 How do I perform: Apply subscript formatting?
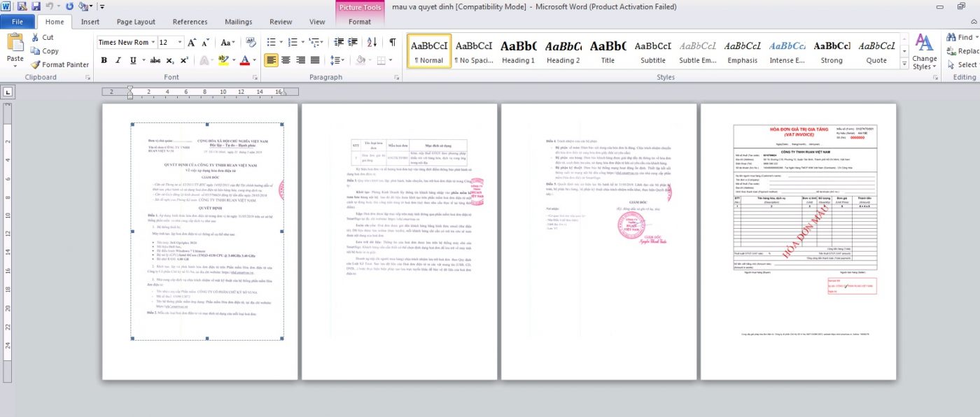(x=171, y=60)
